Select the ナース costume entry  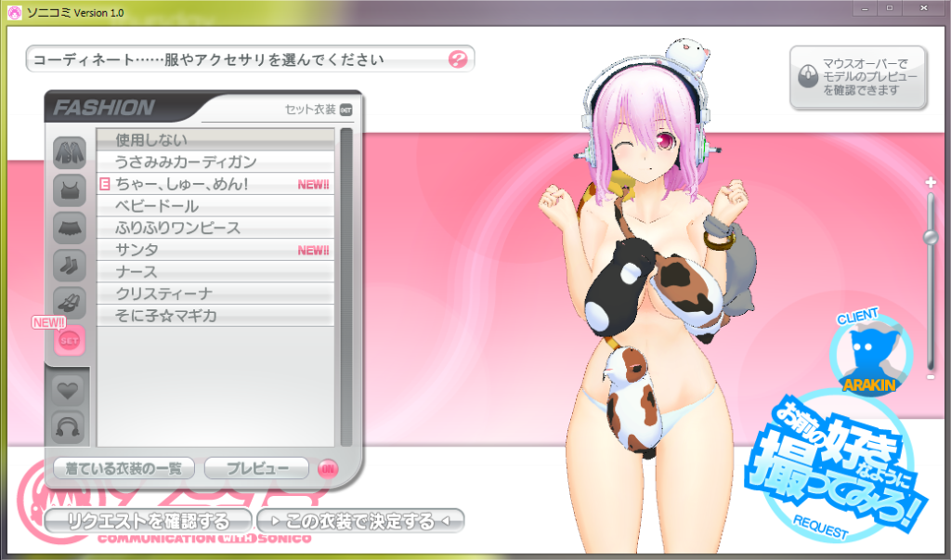click(215, 272)
